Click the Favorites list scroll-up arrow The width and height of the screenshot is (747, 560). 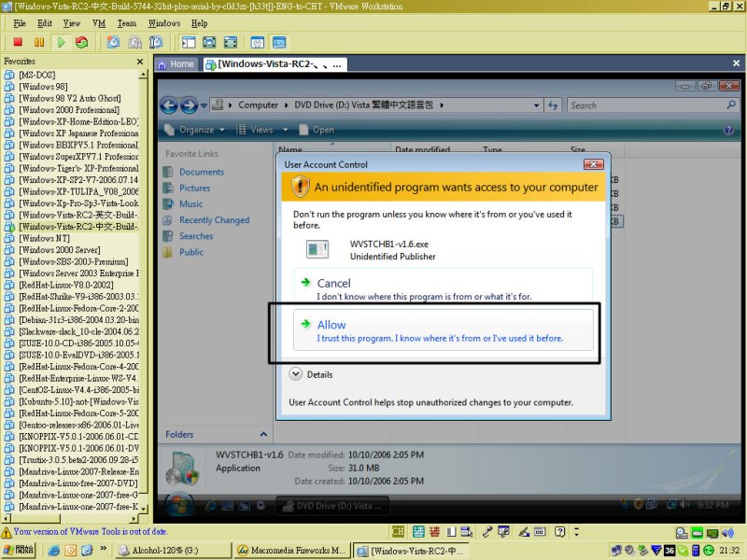pyautogui.click(x=143, y=75)
